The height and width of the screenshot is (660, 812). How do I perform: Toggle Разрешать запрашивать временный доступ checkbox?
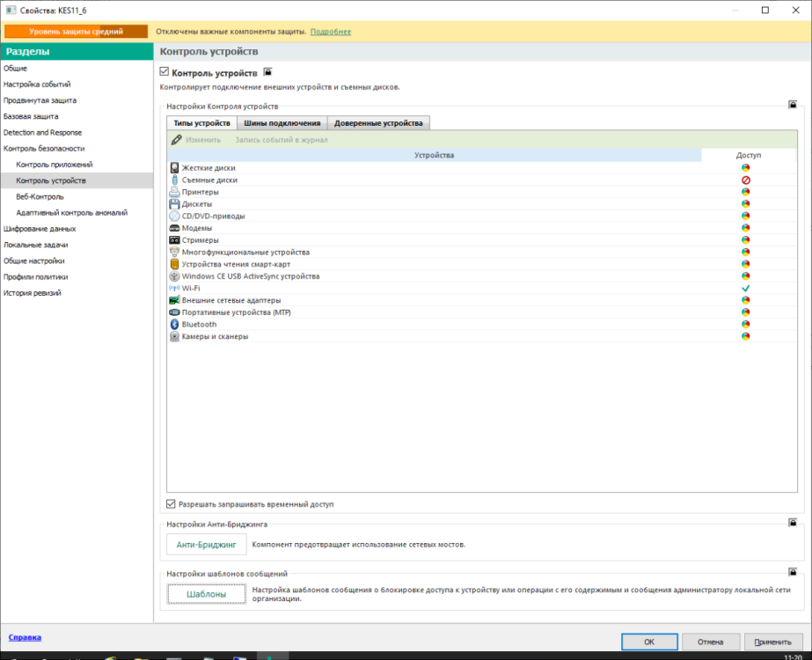click(171, 504)
